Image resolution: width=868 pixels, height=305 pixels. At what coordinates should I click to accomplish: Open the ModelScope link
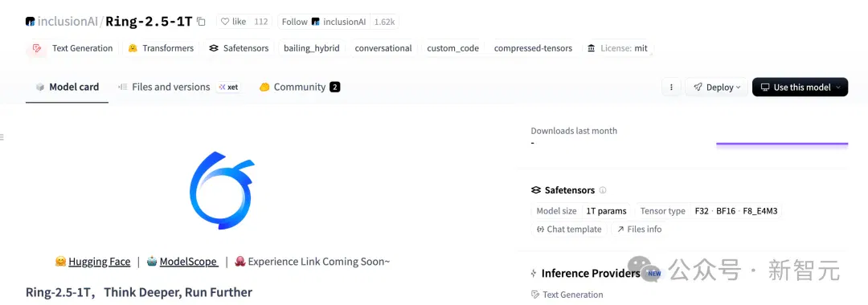(x=189, y=262)
